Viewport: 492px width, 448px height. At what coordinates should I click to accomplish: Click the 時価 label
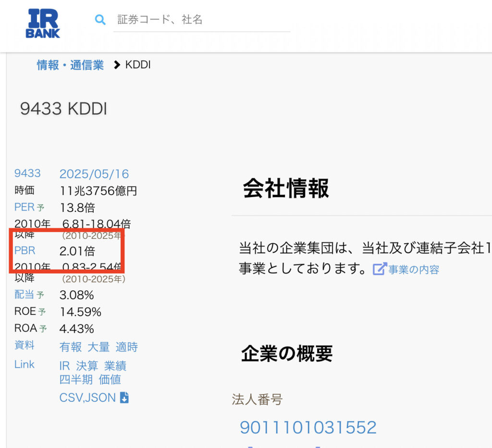click(25, 190)
